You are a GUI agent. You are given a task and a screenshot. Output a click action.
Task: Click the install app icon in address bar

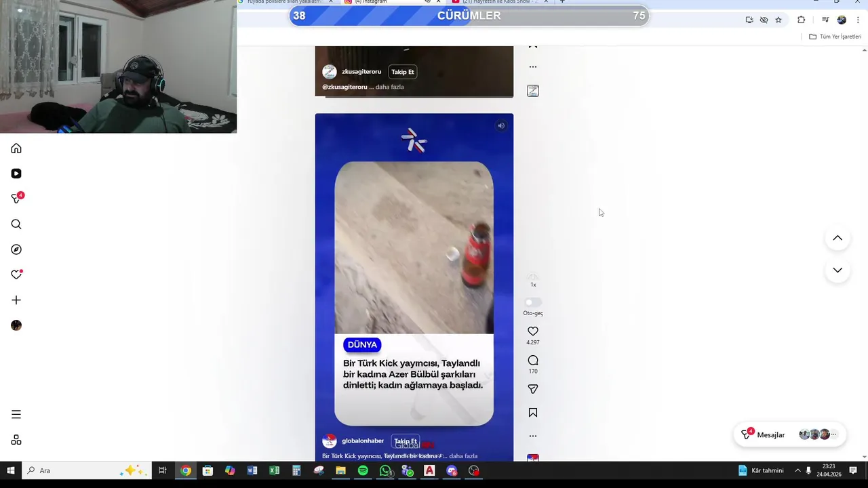tap(749, 20)
